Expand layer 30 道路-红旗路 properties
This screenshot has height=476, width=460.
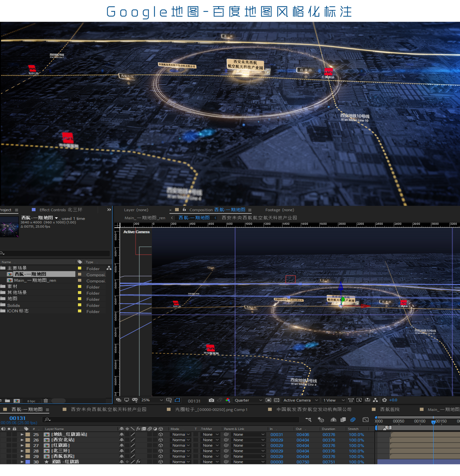tap(22, 462)
